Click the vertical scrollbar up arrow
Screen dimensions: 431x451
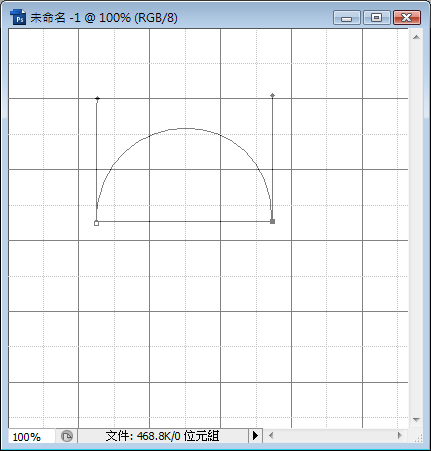click(416, 37)
